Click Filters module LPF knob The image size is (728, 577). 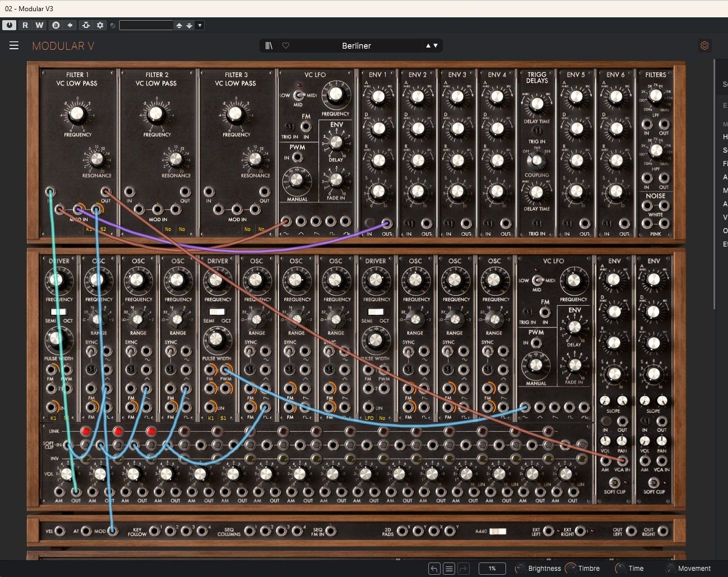(x=656, y=96)
